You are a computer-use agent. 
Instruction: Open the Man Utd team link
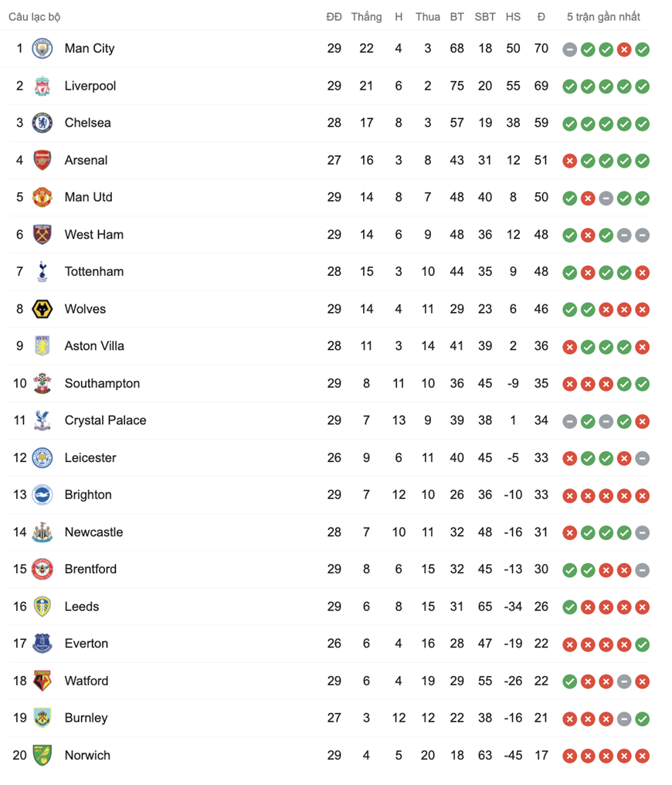tap(89, 197)
